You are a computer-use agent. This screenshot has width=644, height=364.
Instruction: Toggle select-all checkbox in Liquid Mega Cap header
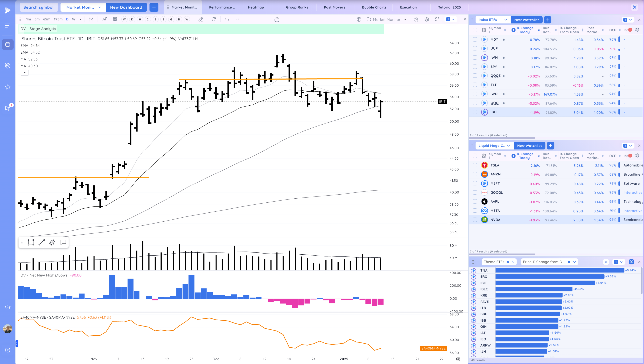475,156
